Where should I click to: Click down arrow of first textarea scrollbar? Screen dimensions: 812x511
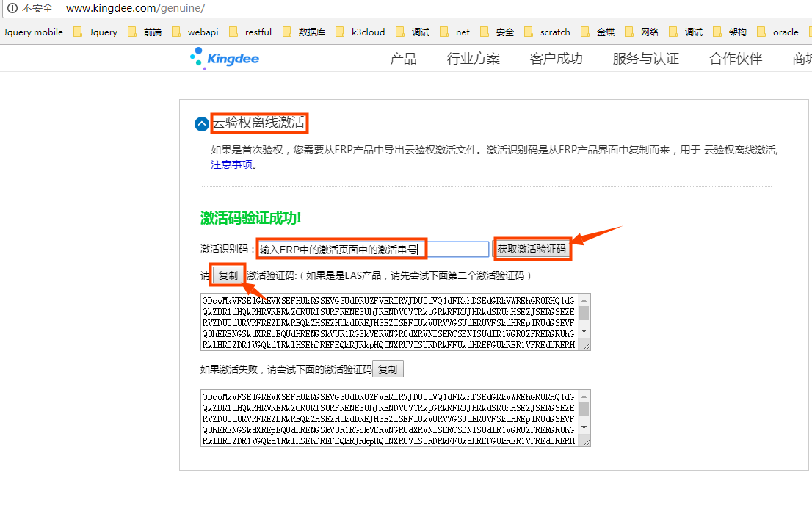584,331
